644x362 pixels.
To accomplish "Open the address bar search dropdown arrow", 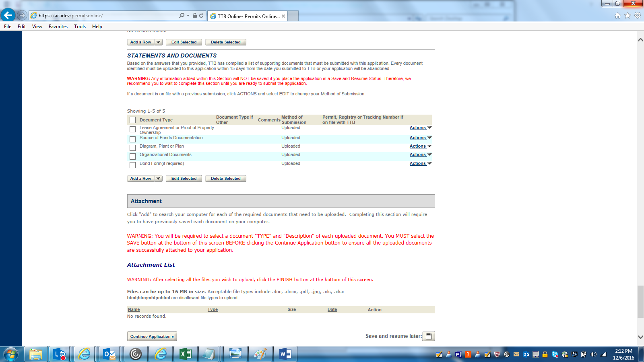I will 188,16.
